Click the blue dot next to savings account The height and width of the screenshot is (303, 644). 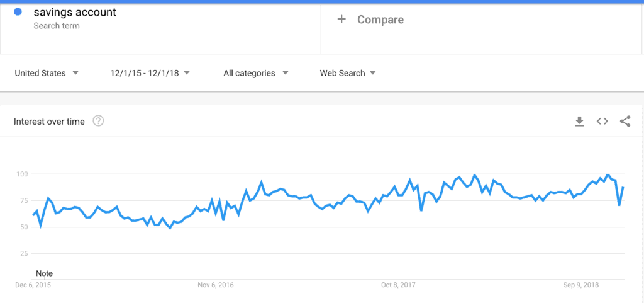tap(18, 12)
